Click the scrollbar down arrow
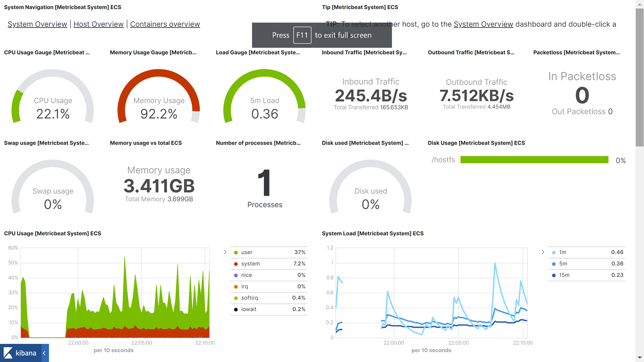This screenshot has width=644, height=362. click(x=640, y=358)
